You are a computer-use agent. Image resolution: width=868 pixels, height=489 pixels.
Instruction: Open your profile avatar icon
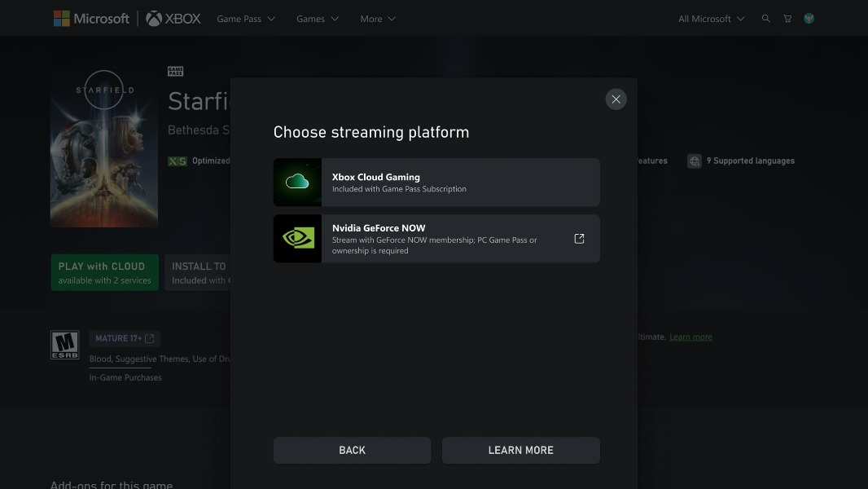point(809,18)
